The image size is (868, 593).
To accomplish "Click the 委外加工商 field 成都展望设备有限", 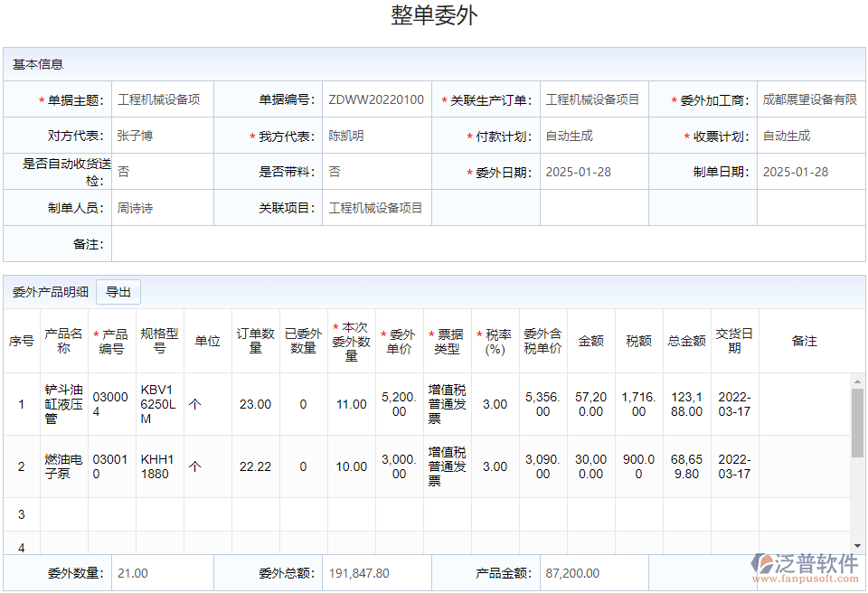I will (x=811, y=99).
